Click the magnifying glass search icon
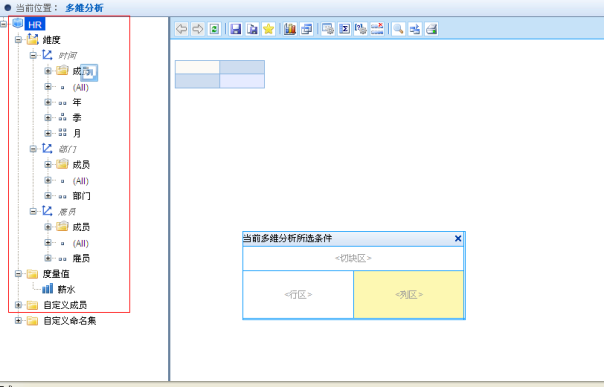This screenshot has width=604, height=387. (398, 29)
